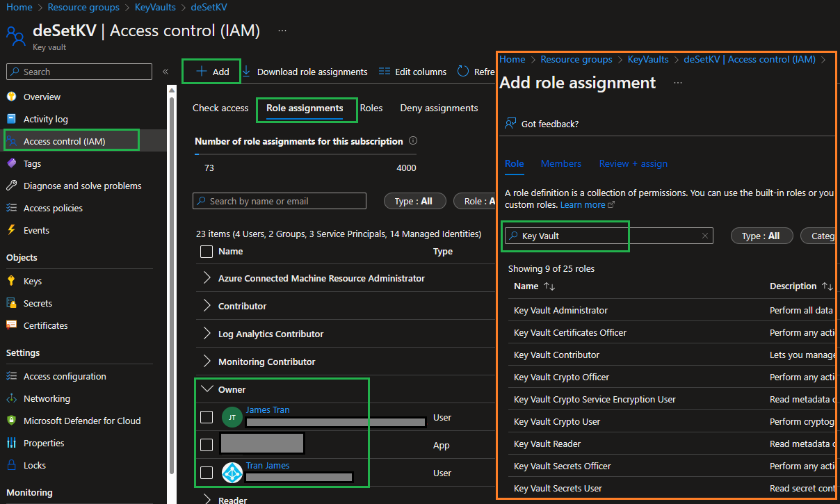Switch to the Deny assignments tab
This screenshot has width=840, height=504.
point(439,108)
